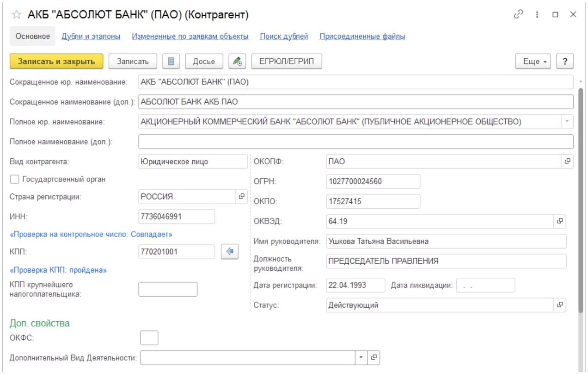The image size is (588, 374).
Task: Open Страна регистрации selection icon
Action: coord(241,196)
